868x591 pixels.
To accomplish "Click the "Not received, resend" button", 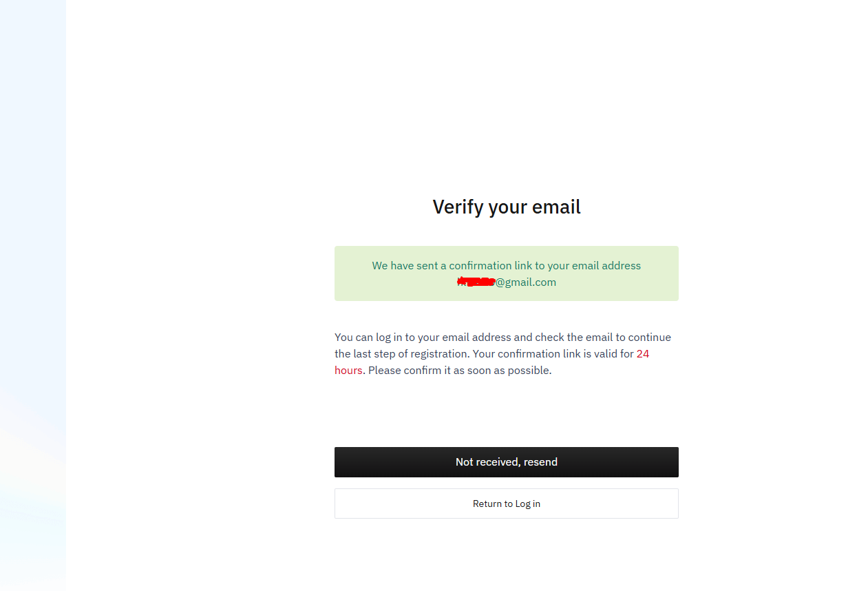I will pyautogui.click(x=506, y=462).
